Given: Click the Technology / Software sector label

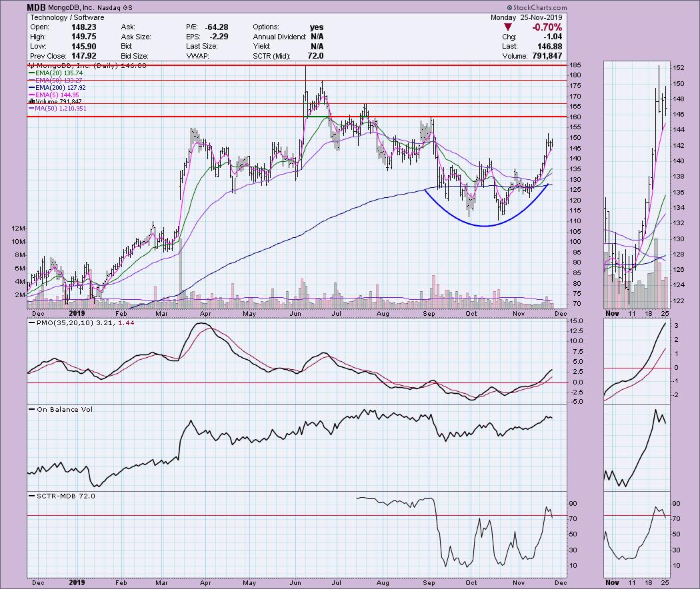Looking at the screenshot, I should 61,17.
